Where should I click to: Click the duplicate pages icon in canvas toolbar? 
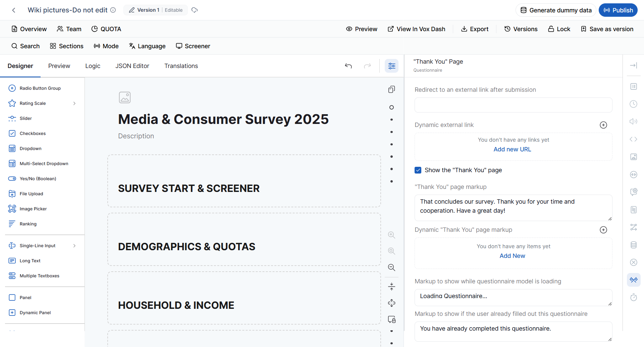tap(391, 89)
